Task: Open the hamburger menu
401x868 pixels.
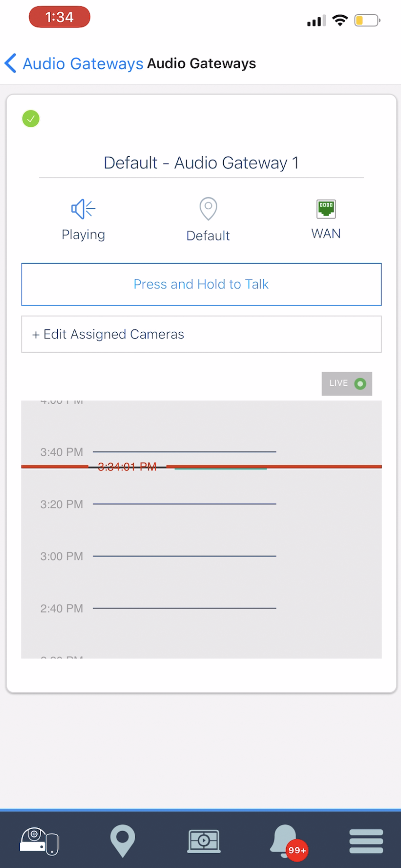Action: pyautogui.click(x=366, y=841)
